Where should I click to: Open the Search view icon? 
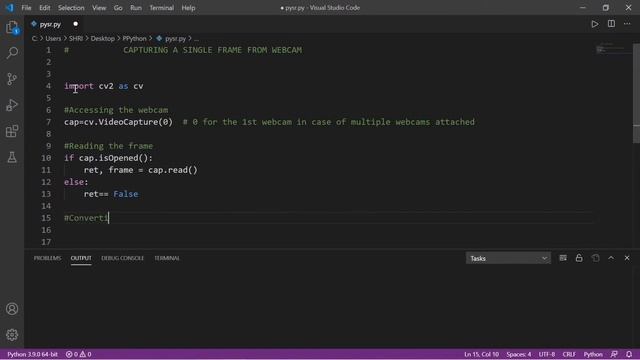tap(12, 53)
